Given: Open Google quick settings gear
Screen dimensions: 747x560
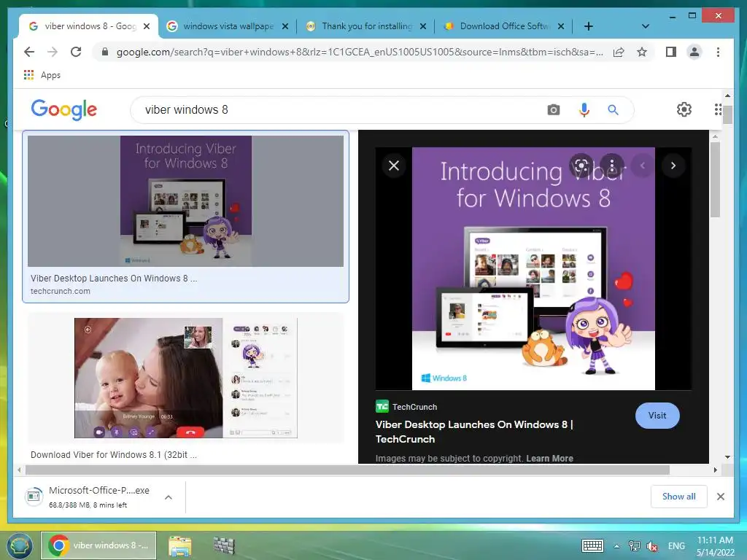Looking at the screenshot, I should (684, 109).
